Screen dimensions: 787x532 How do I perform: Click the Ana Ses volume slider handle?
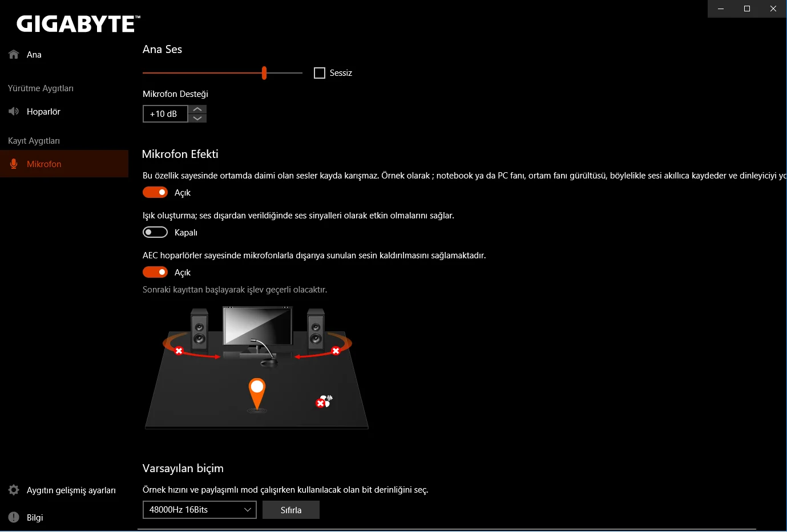pyautogui.click(x=264, y=73)
